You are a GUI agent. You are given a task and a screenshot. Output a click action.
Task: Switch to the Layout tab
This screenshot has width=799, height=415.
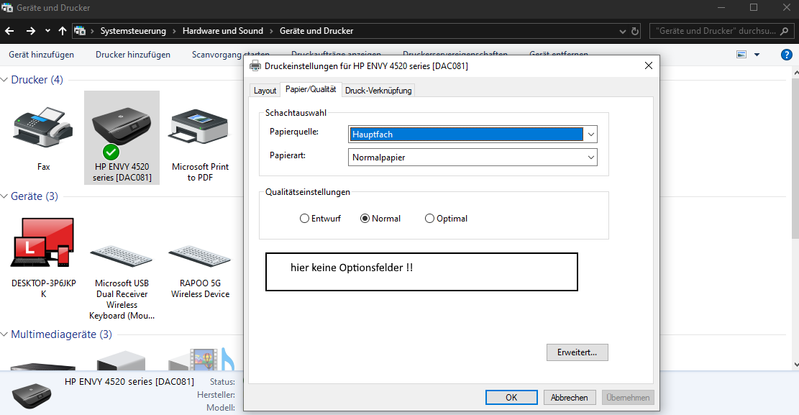[265, 90]
